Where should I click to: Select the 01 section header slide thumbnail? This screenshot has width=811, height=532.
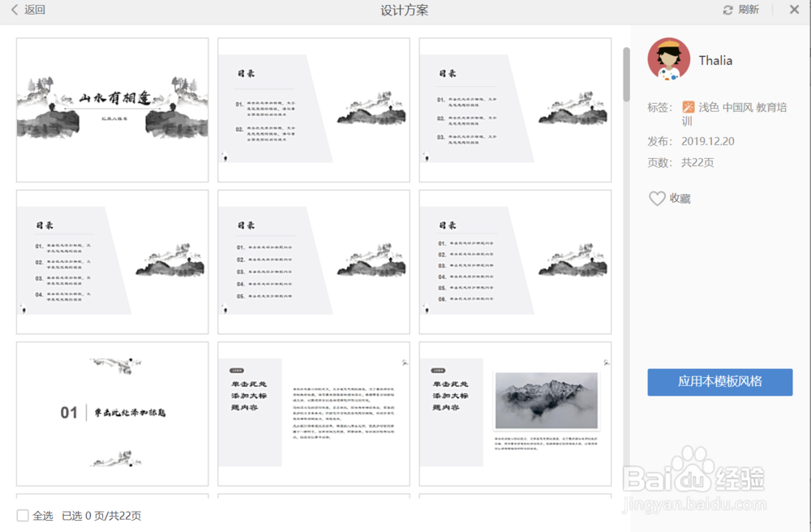click(111, 414)
